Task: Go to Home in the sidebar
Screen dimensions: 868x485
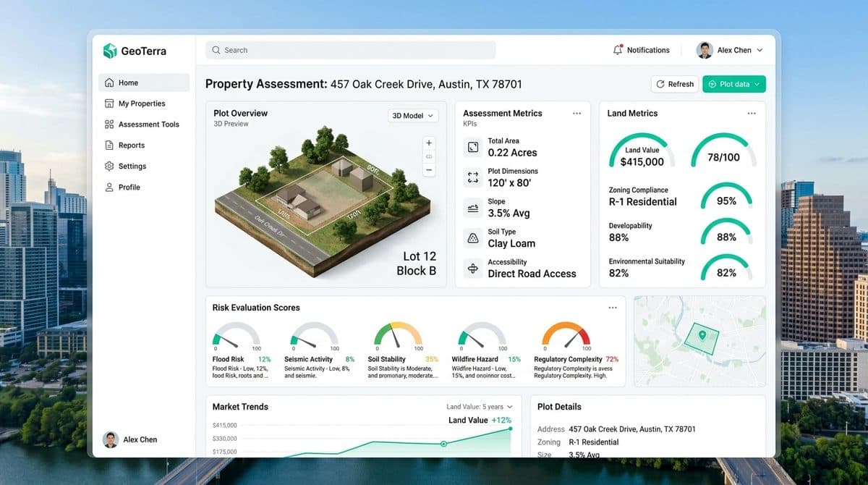Action: point(144,83)
